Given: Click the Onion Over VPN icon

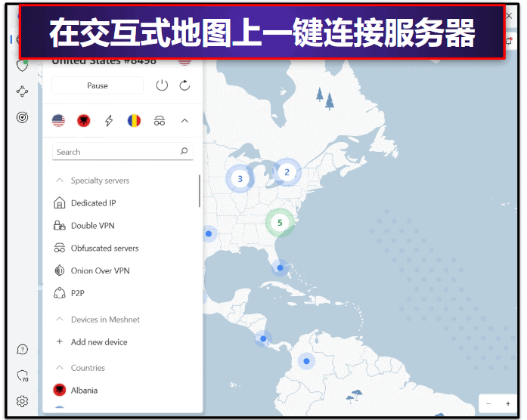Looking at the screenshot, I should pos(60,270).
